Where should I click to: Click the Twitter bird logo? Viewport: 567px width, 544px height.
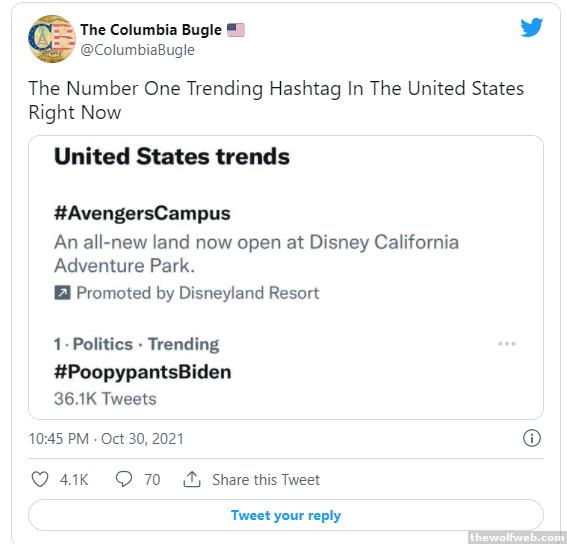coord(532,27)
